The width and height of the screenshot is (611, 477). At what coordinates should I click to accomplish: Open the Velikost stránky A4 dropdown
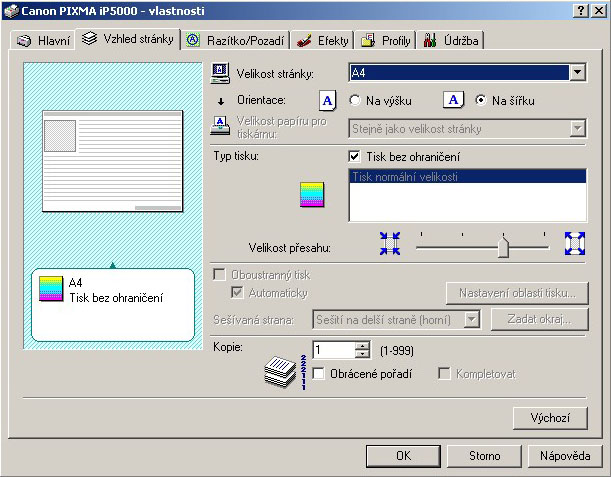pyautogui.click(x=576, y=73)
